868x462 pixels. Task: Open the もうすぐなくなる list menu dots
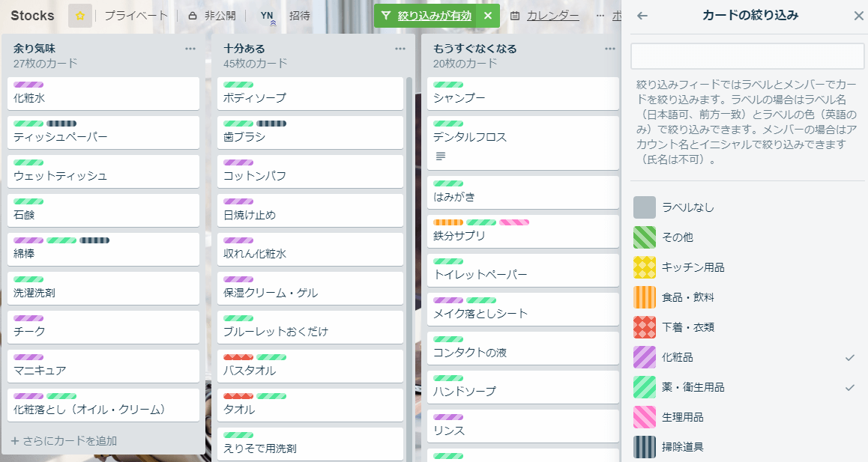point(610,49)
